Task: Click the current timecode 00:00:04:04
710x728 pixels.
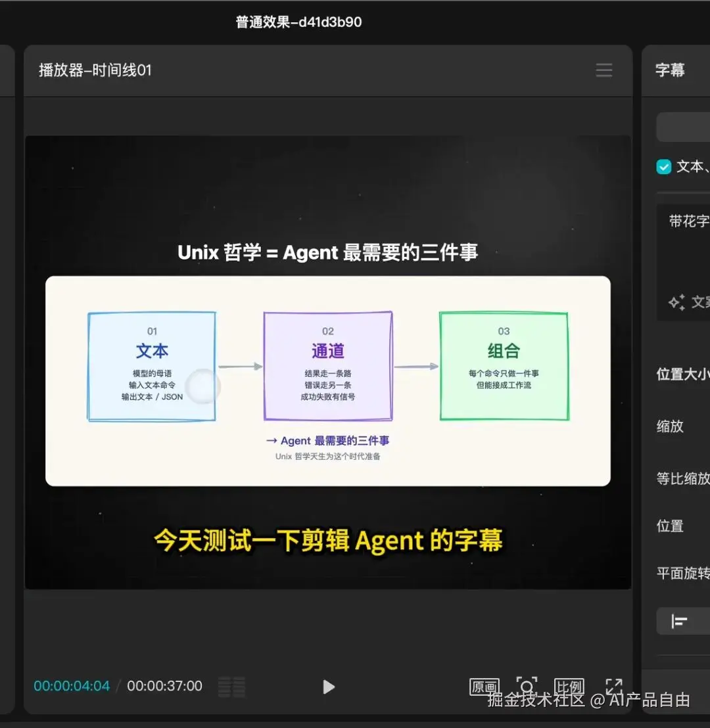Action: tap(71, 685)
